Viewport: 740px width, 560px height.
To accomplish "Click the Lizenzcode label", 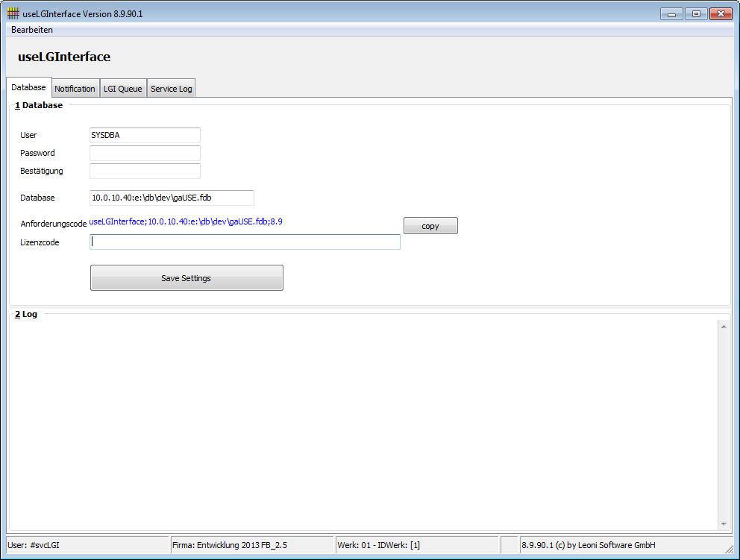I will [x=40, y=242].
